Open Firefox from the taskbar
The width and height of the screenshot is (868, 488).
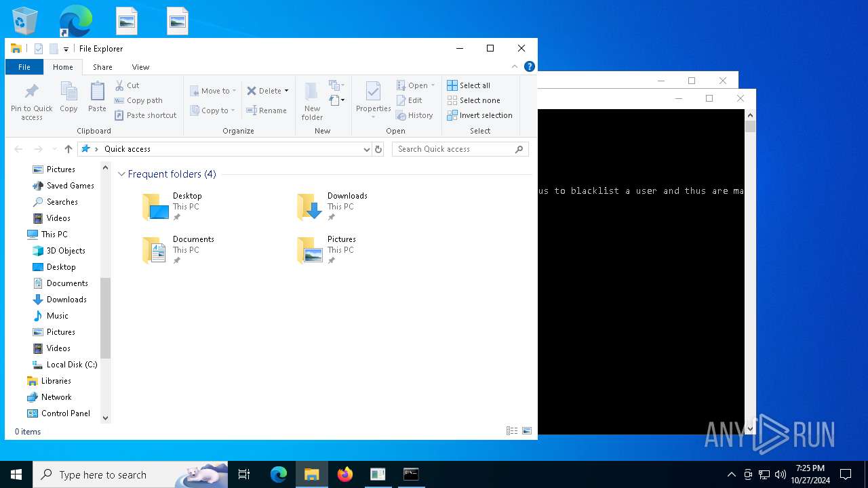345,474
